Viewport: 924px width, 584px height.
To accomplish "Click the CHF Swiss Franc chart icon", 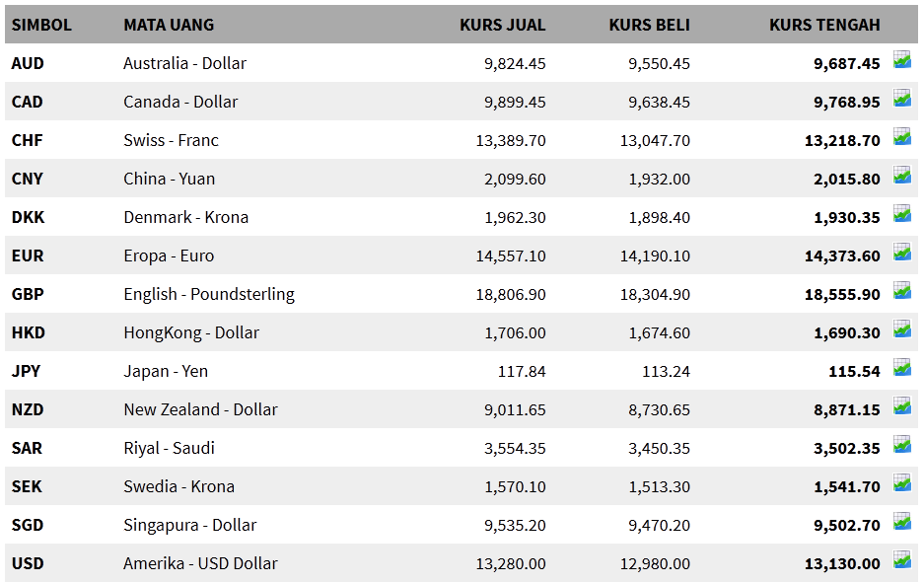I will (x=902, y=137).
